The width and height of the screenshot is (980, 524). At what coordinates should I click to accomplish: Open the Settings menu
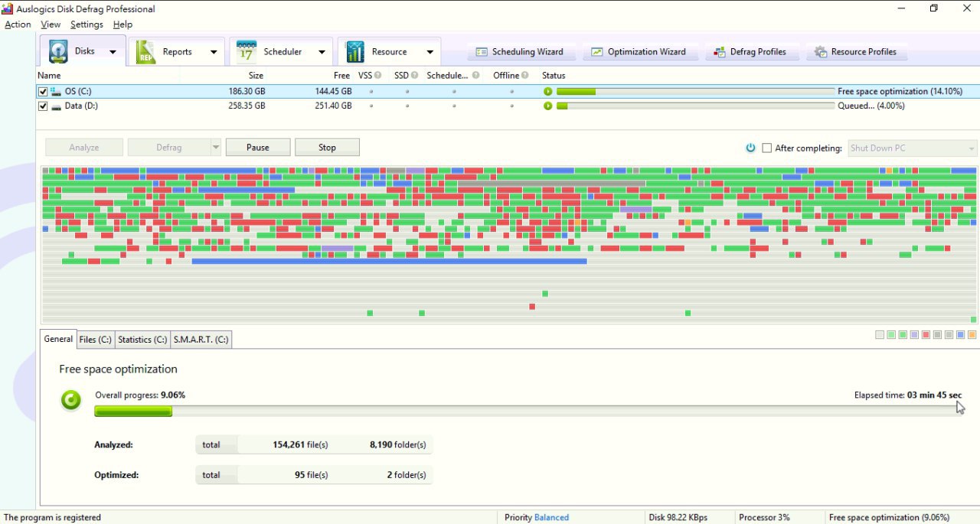tap(87, 24)
